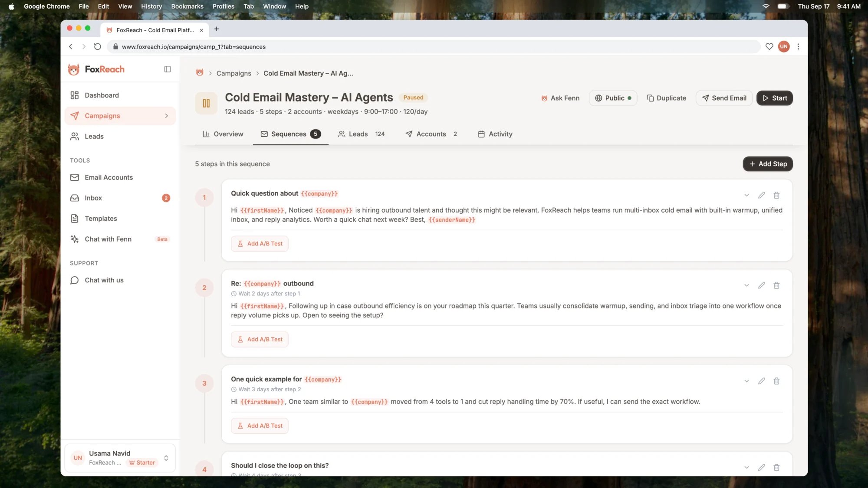Delete step 4 using the trash icon
The width and height of the screenshot is (868, 488).
(x=776, y=468)
